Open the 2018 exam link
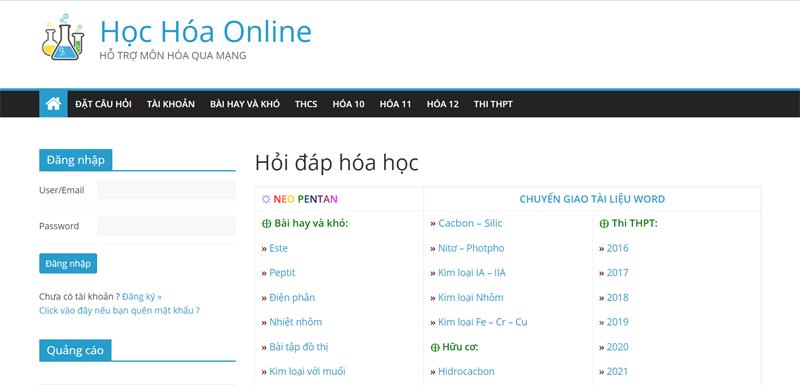The height and width of the screenshot is (385, 800). (x=617, y=297)
